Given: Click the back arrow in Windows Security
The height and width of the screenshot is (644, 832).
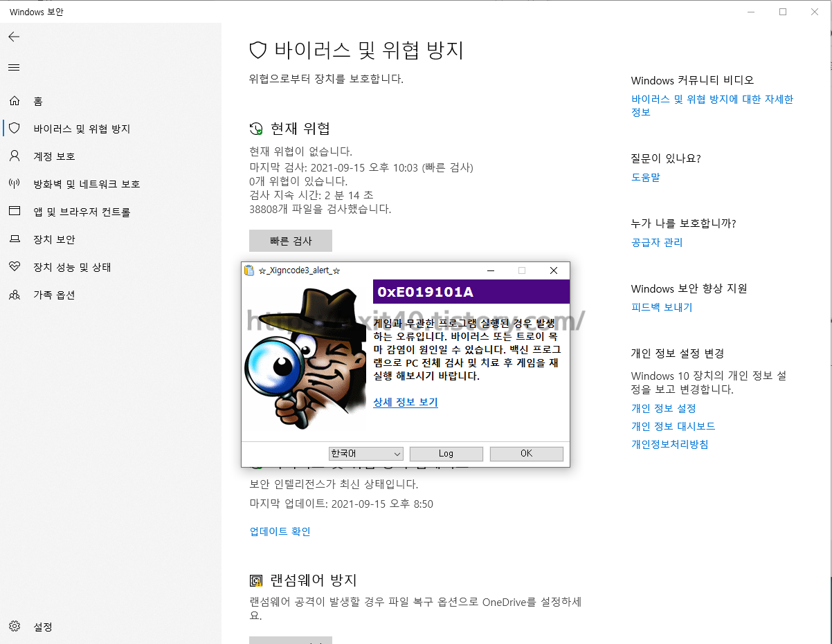Looking at the screenshot, I should tap(14, 37).
